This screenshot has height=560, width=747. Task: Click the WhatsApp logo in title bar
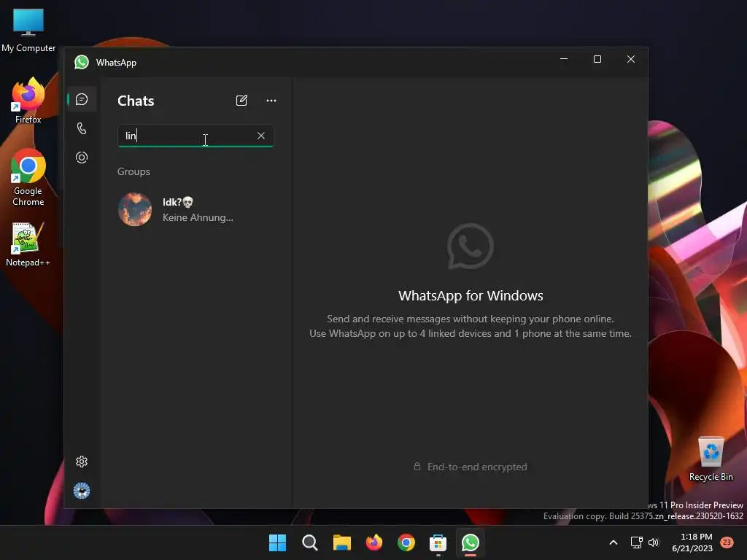(82, 63)
